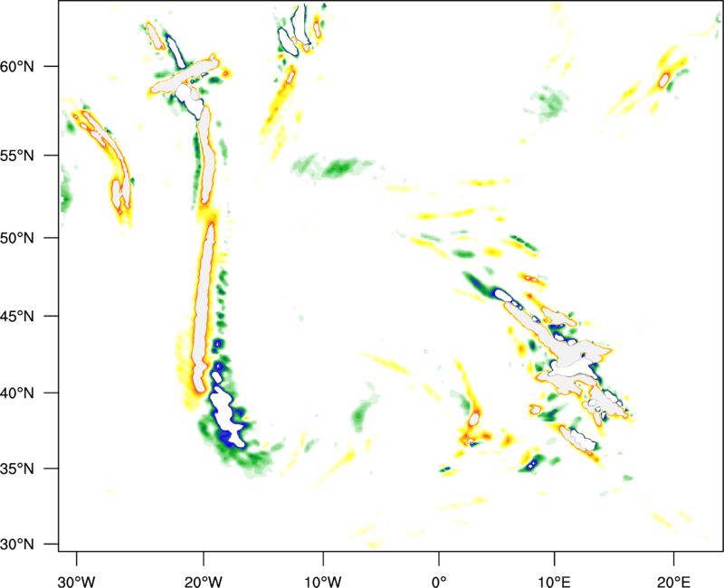Click the 55°N latitude label
This screenshot has height=588, width=724.
click(x=17, y=156)
